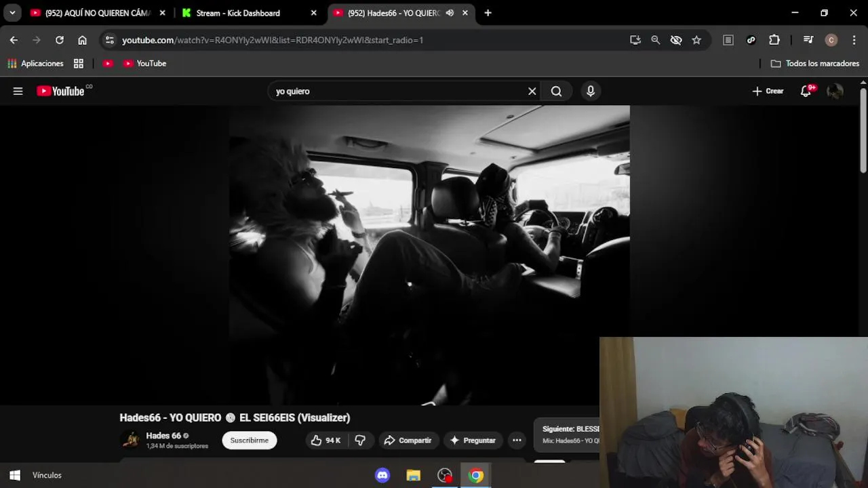Switch to Stream - Kick Dashboard tab

238,13
